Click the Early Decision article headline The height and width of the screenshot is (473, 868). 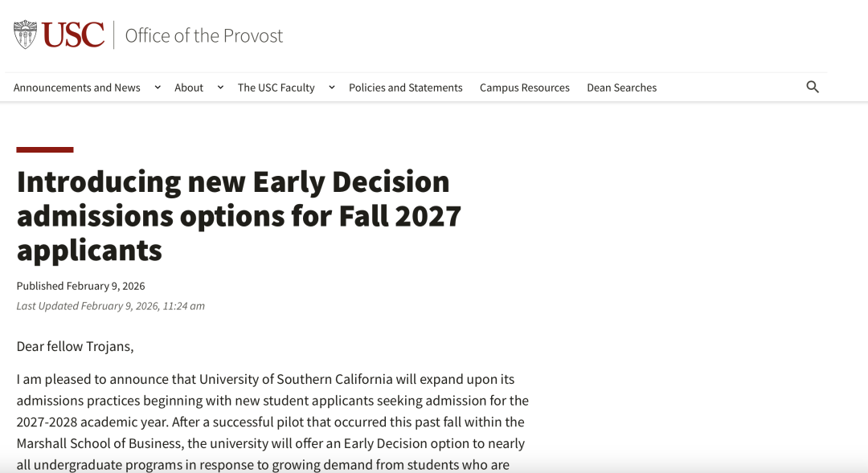[x=240, y=216]
